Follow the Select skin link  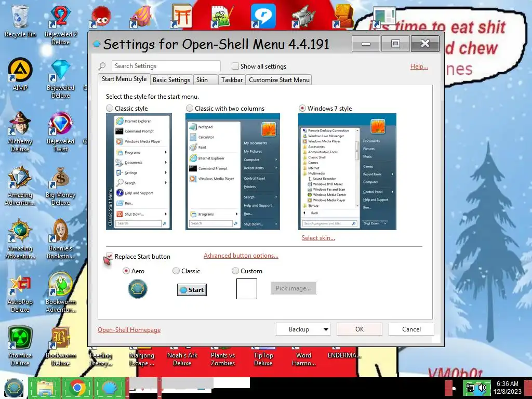(318, 238)
